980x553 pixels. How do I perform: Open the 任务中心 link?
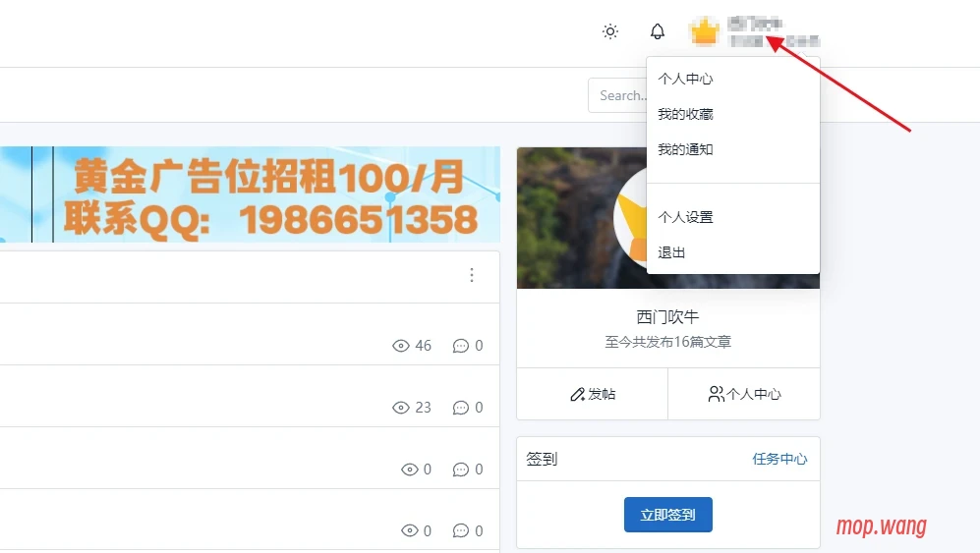(779, 459)
